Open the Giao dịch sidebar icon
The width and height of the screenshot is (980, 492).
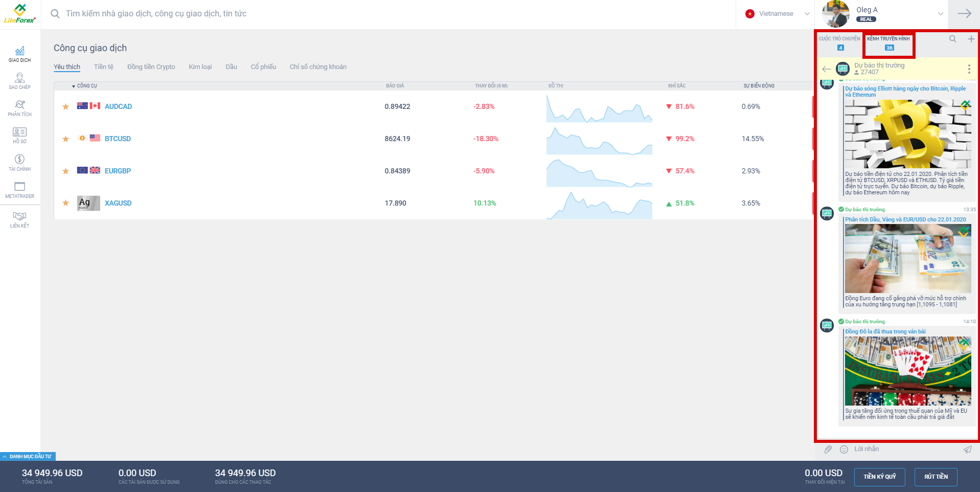point(19,54)
